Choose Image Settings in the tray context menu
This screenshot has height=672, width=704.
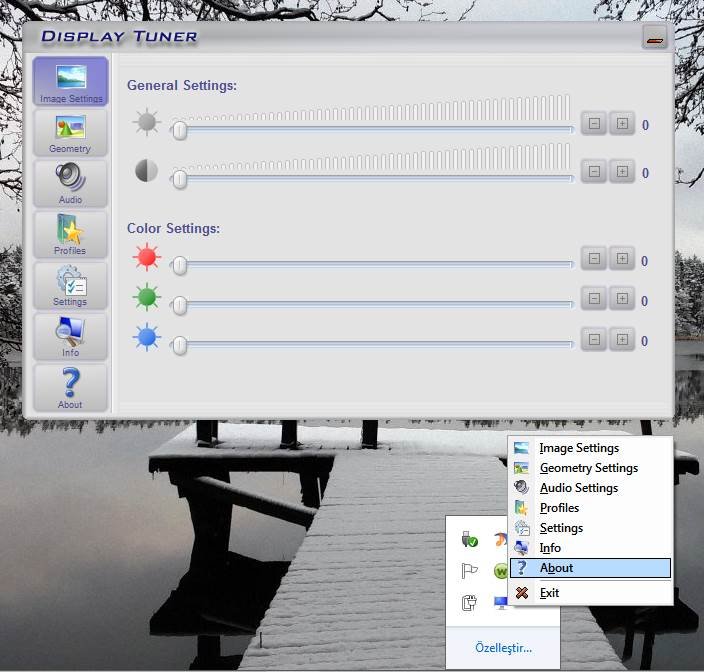pos(590,448)
